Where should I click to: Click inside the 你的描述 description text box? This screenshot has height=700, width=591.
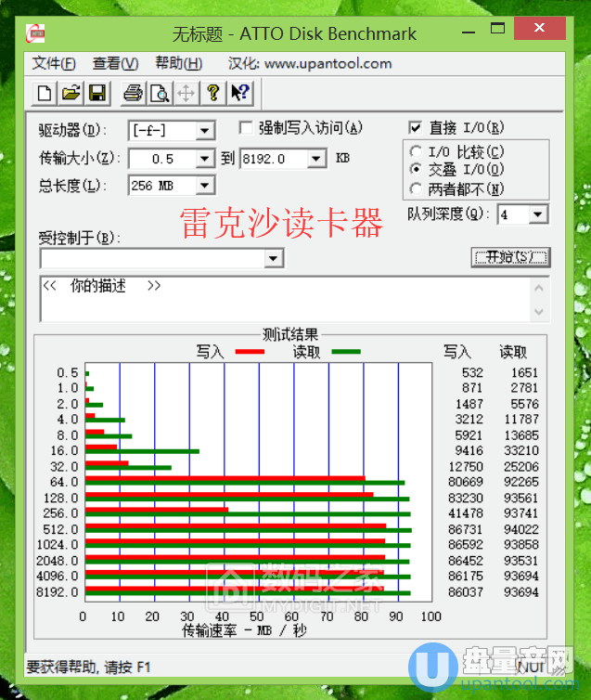click(278, 299)
